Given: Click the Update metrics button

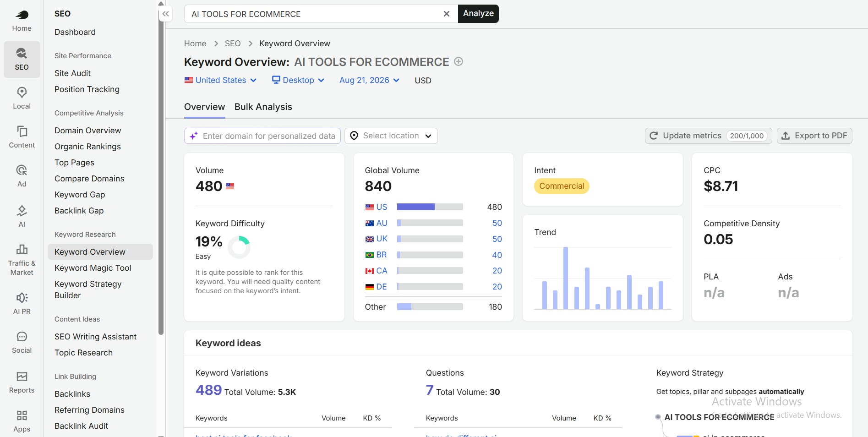Looking at the screenshot, I should point(708,136).
